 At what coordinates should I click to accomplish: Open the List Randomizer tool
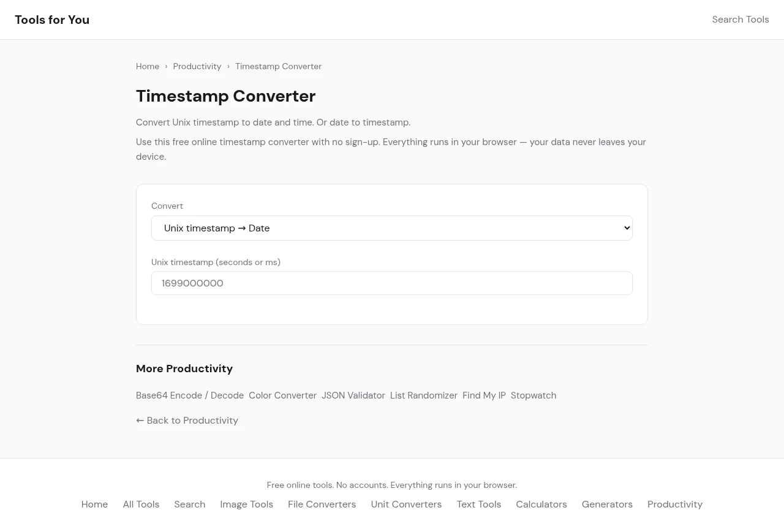tap(424, 395)
